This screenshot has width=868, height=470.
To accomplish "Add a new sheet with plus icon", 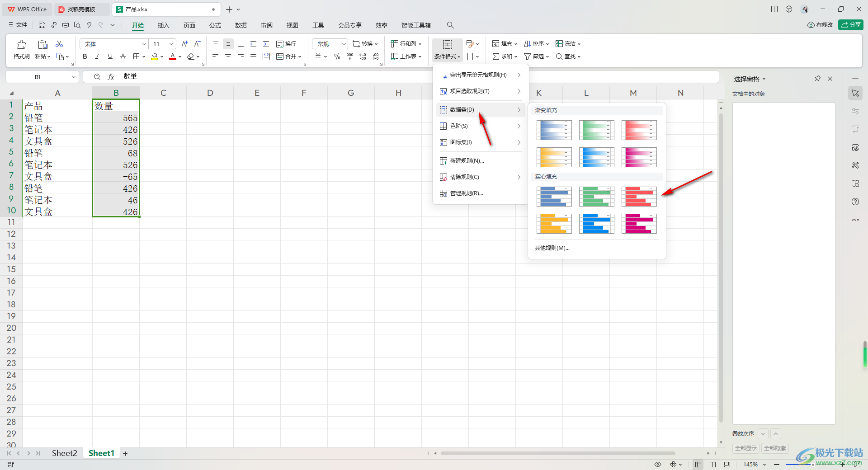I will (x=125, y=454).
